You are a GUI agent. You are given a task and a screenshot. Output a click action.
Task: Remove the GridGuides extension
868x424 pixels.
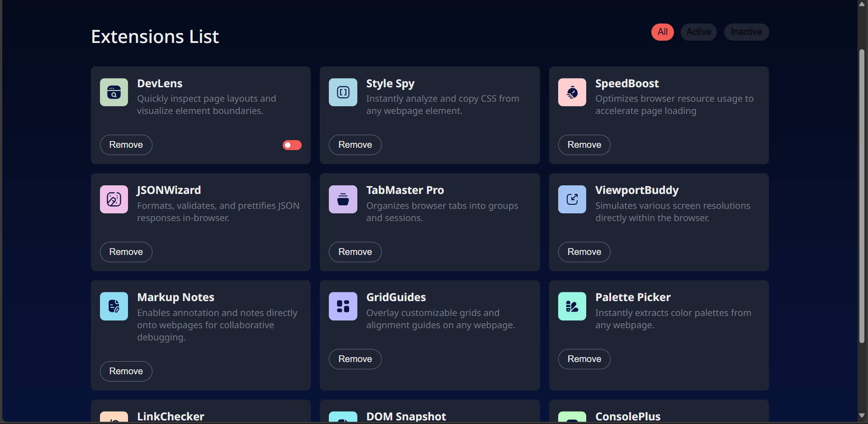pyautogui.click(x=355, y=359)
